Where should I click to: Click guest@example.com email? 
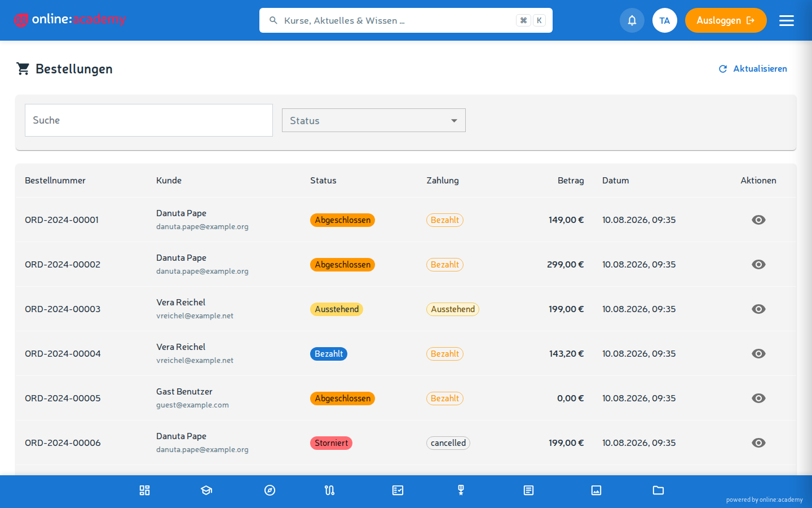pos(192,405)
